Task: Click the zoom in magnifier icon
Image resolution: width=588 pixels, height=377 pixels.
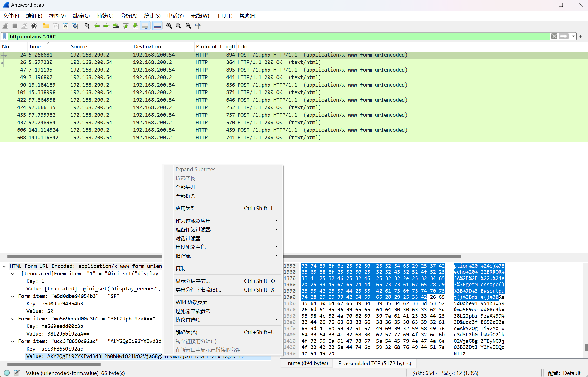Action: 169,26
